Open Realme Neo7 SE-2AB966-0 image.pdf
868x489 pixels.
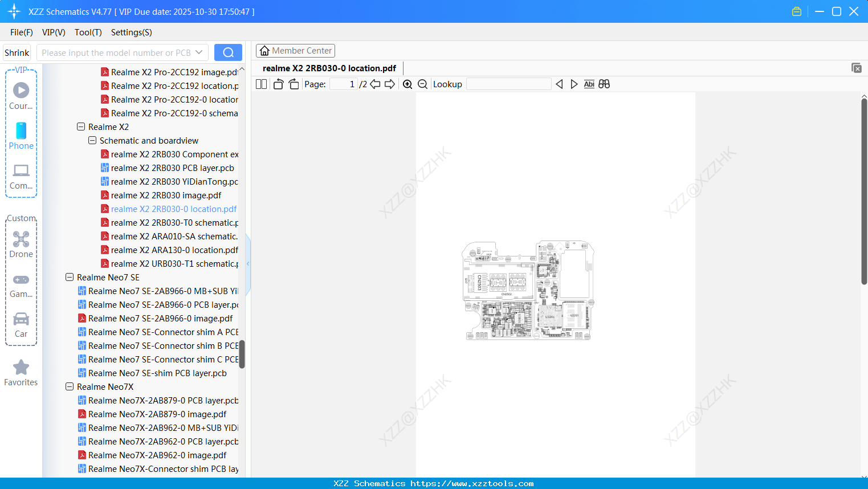tap(156, 318)
